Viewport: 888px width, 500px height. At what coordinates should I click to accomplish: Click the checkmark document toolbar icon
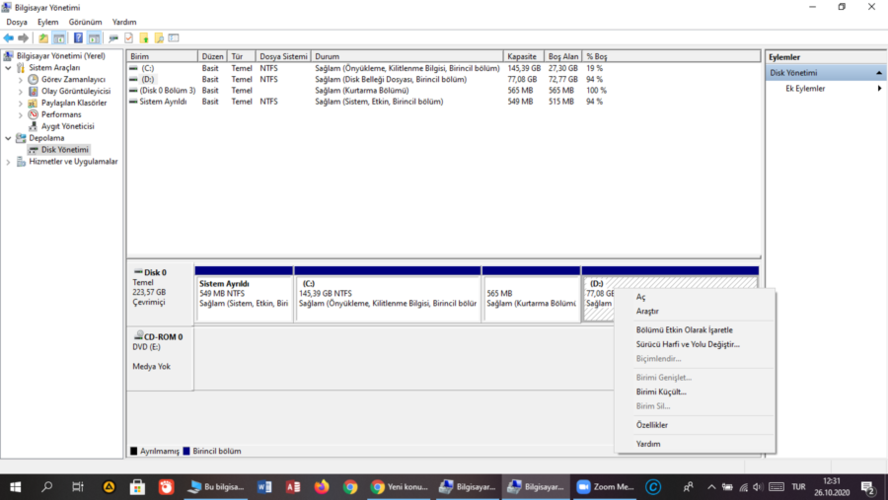[129, 38]
